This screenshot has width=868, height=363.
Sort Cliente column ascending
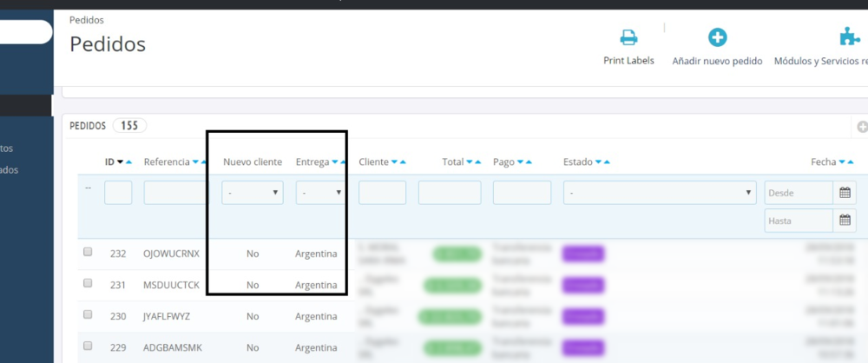point(403,162)
